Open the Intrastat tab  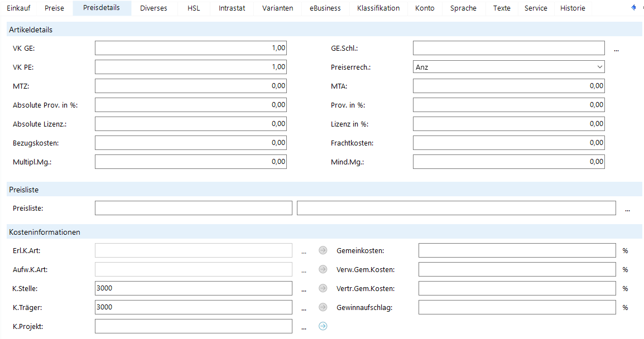[232, 8]
